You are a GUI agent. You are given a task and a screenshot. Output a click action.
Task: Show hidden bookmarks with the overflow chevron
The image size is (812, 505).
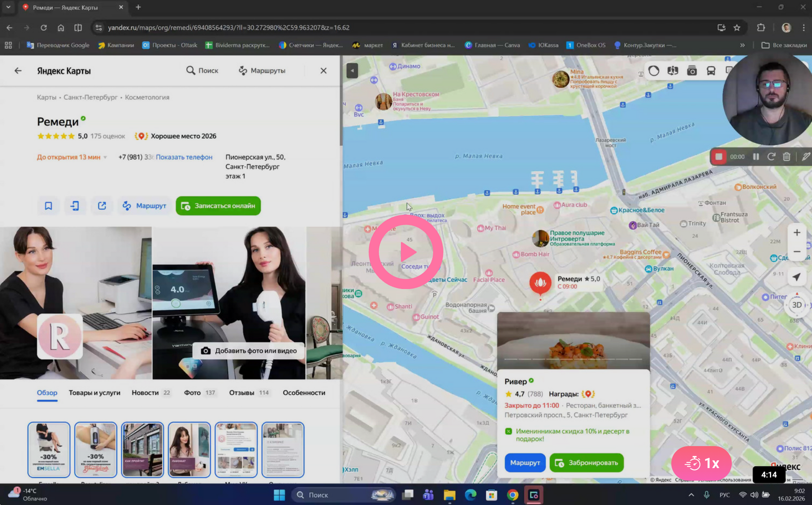(742, 45)
